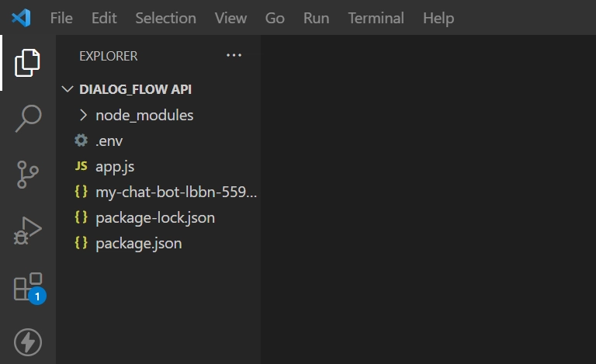
Task: Click the VS Code logo icon
Action: pyautogui.click(x=21, y=18)
